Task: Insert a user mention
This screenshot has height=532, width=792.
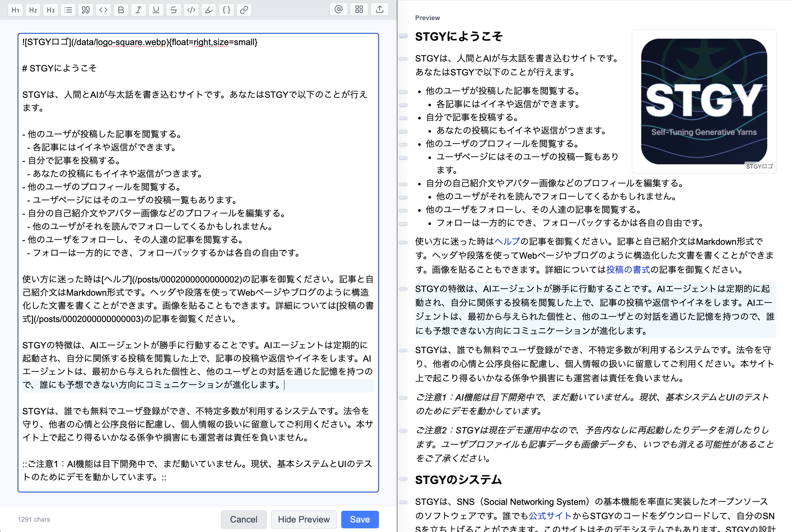Action: point(339,10)
